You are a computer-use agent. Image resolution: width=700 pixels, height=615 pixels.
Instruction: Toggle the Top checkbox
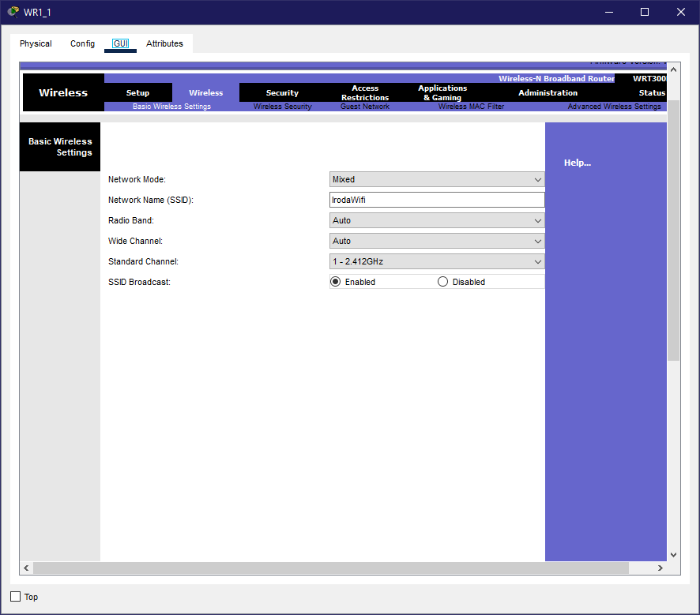(x=16, y=597)
